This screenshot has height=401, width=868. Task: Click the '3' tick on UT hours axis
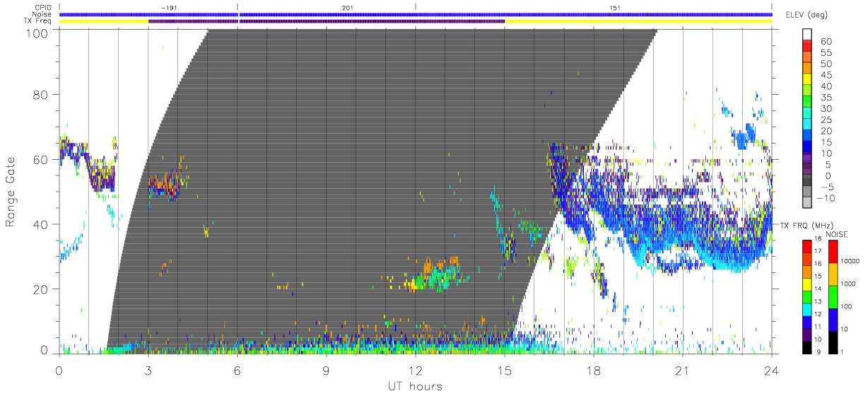tap(148, 370)
